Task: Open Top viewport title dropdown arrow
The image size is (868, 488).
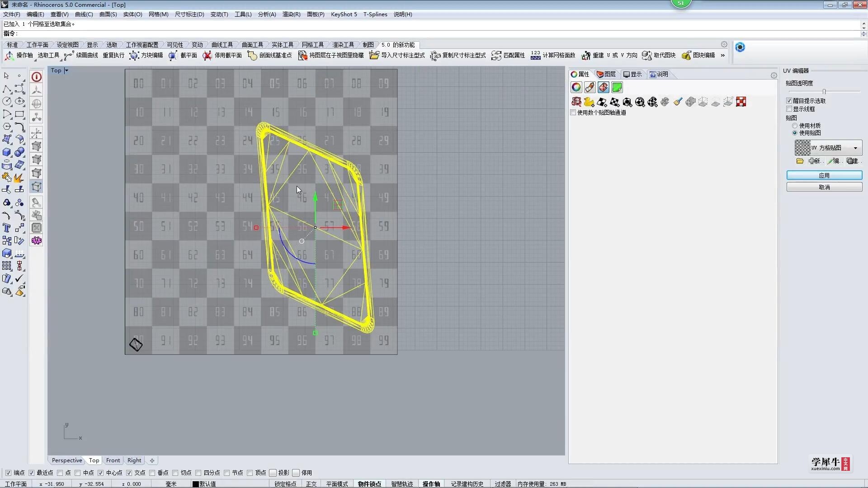Action: tap(66, 70)
